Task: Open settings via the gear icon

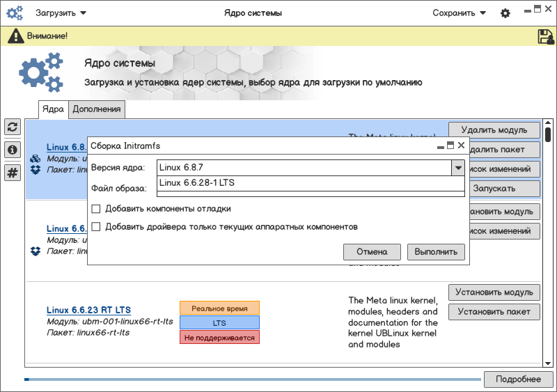Action: pos(505,13)
